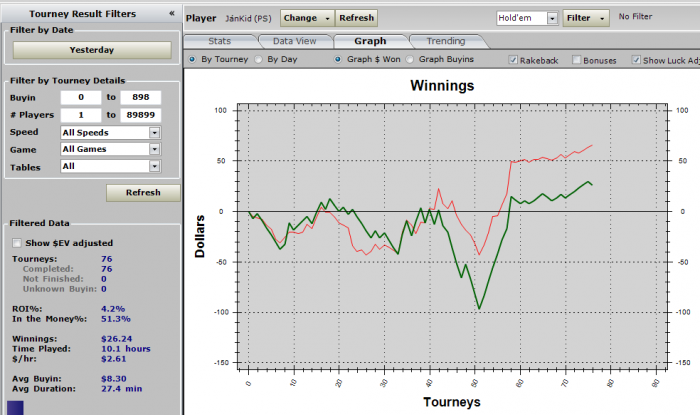700x415 pixels.
Task: Click the Tourneys axis label
Action: click(452, 402)
